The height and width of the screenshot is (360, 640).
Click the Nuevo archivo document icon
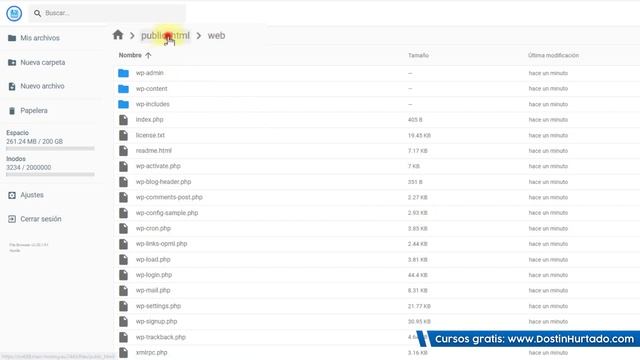click(x=12, y=86)
